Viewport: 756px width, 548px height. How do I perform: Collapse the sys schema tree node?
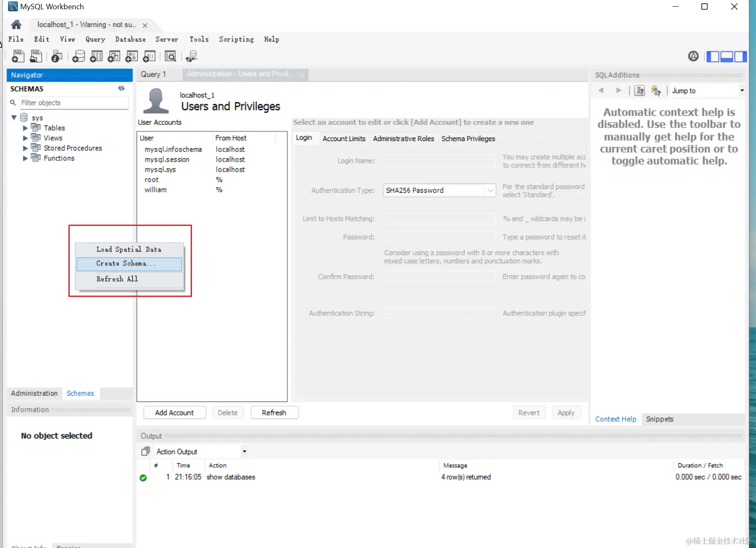pos(14,118)
